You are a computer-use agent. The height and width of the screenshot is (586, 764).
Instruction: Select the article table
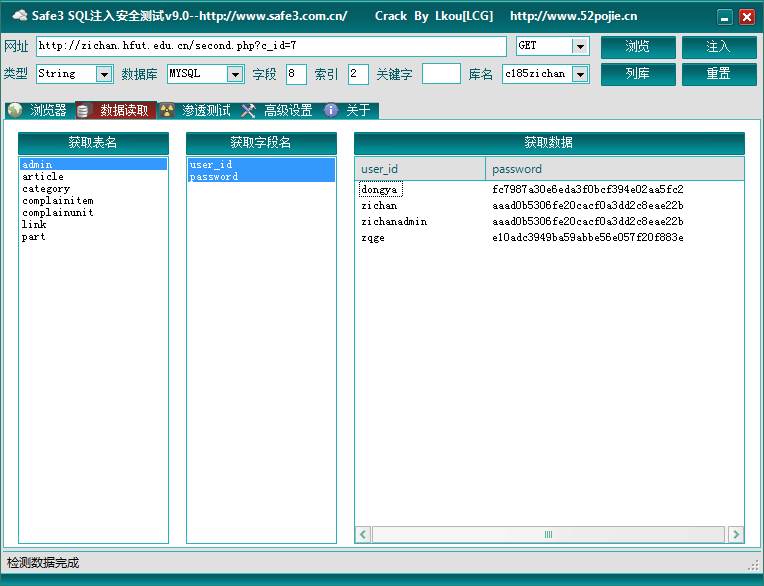[x=93, y=176]
